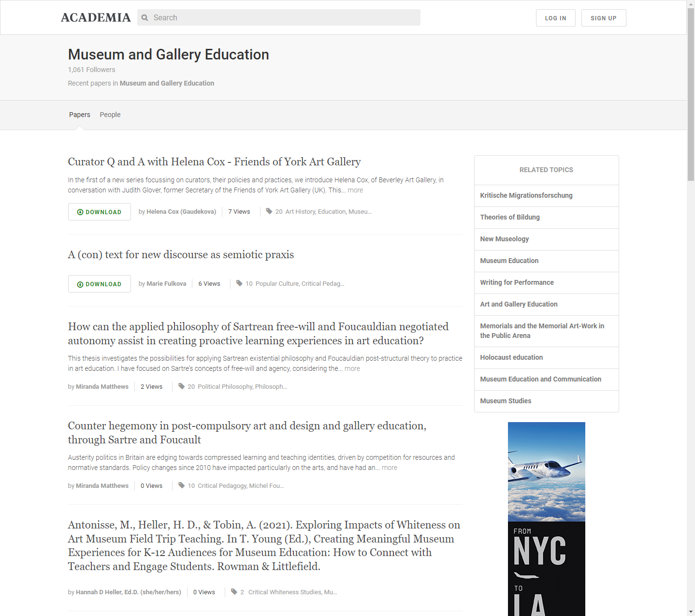Screen dimensions: 695x616
Task: Open the Sign Up page
Action: (x=604, y=18)
